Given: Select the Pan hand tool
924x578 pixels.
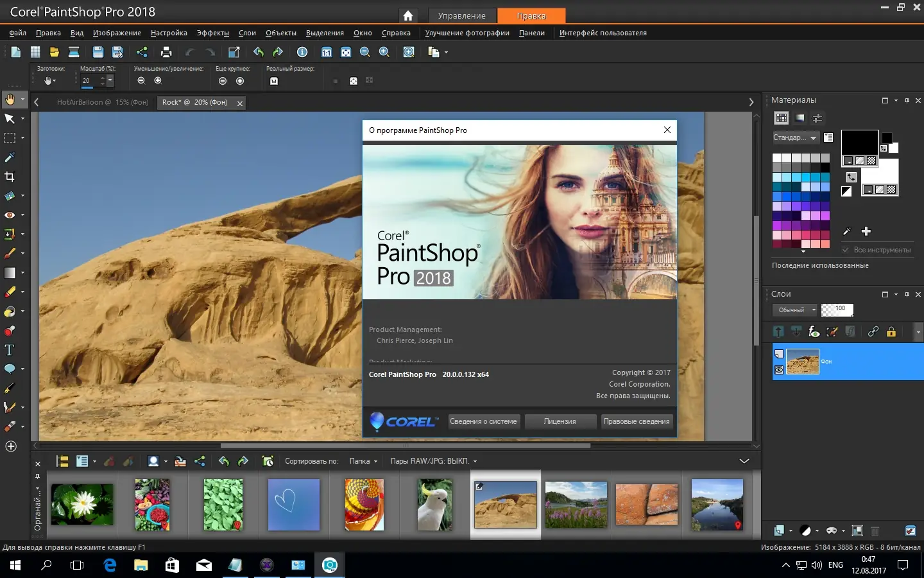Looking at the screenshot, I should (x=10, y=100).
